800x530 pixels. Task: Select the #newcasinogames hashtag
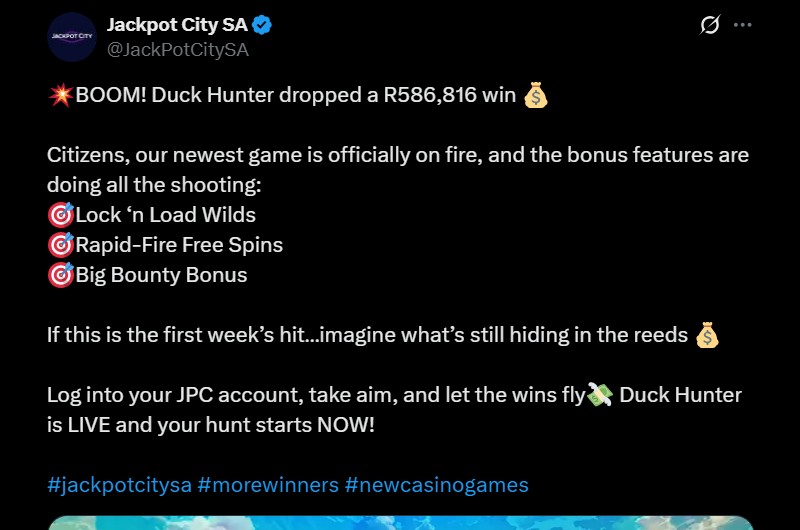pyautogui.click(x=436, y=485)
